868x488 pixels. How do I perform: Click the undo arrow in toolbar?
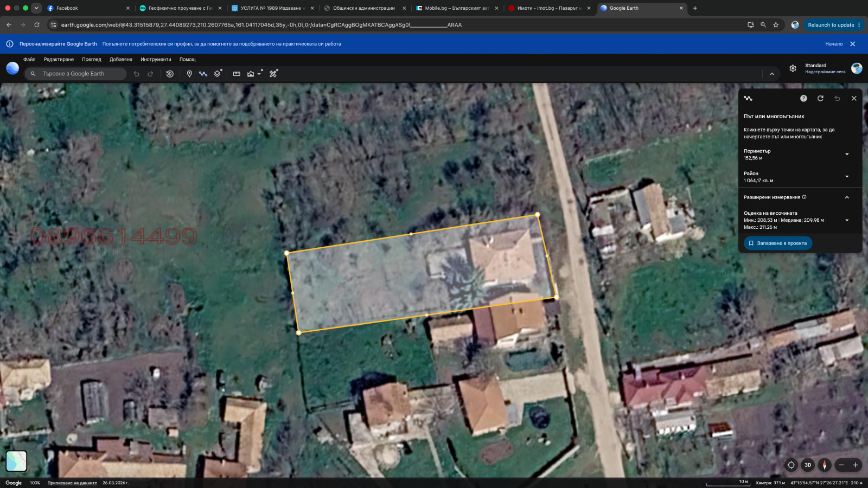pos(137,74)
